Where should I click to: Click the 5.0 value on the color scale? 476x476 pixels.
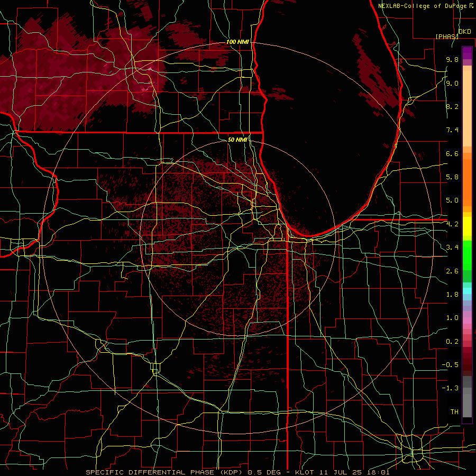point(452,200)
